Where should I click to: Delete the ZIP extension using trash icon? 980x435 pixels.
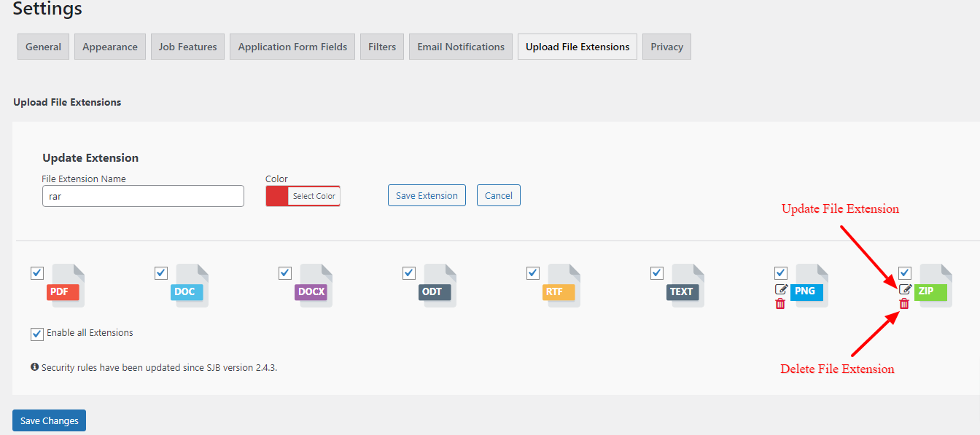904,303
